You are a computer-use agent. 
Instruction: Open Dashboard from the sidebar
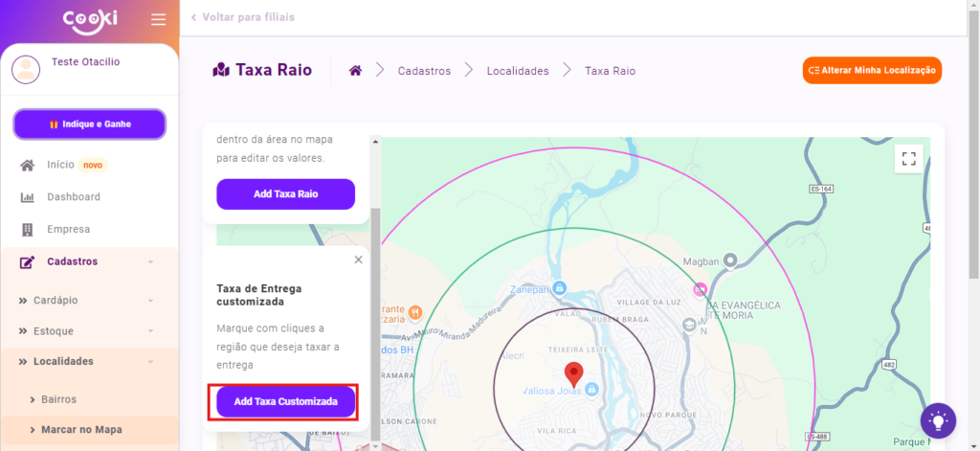click(73, 197)
